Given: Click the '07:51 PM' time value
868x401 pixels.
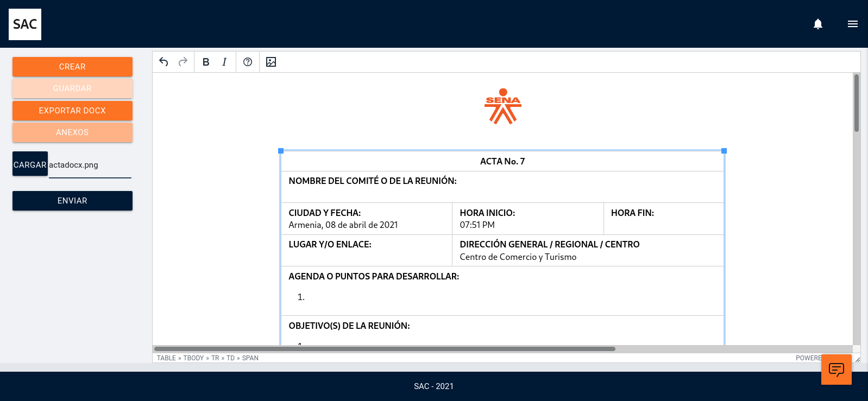Looking at the screenshot, I should click(477, 225).
